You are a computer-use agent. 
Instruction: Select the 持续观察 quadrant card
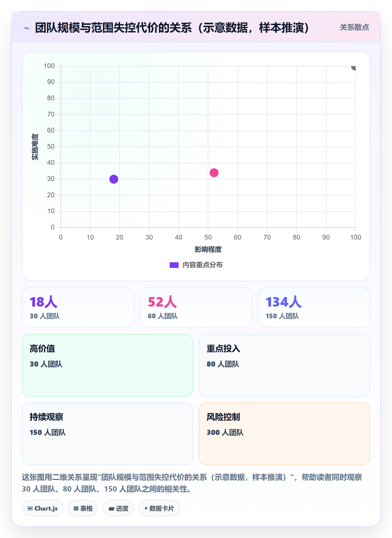point(108,434)
